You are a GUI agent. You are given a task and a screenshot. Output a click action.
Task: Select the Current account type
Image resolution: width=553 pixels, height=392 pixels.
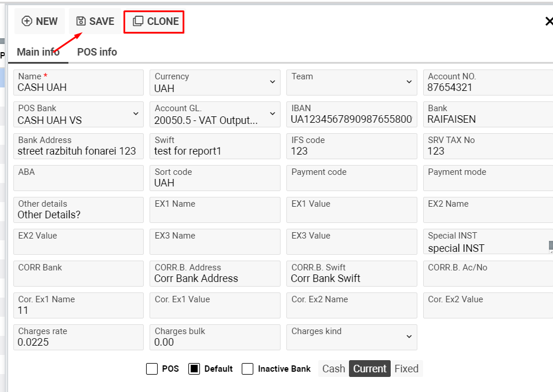(370, 369)
